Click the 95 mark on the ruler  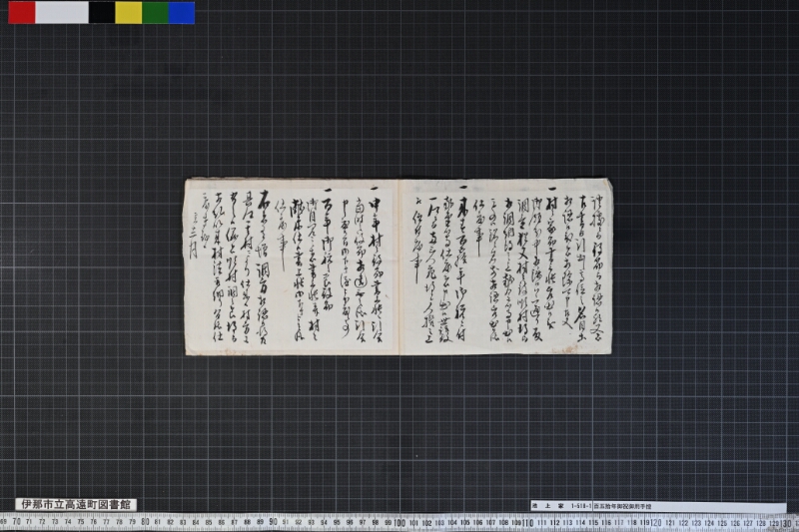pyautogui.click(x=337, y=522)
